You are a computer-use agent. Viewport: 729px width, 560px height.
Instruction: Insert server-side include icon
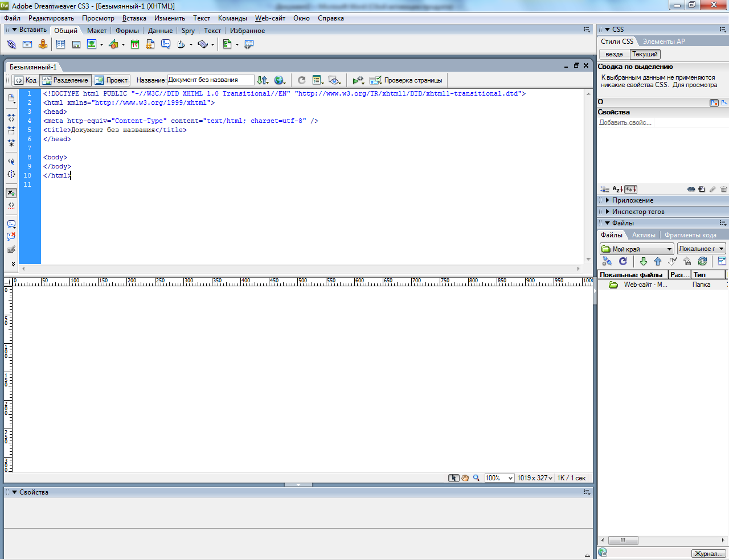coord(150,44)
